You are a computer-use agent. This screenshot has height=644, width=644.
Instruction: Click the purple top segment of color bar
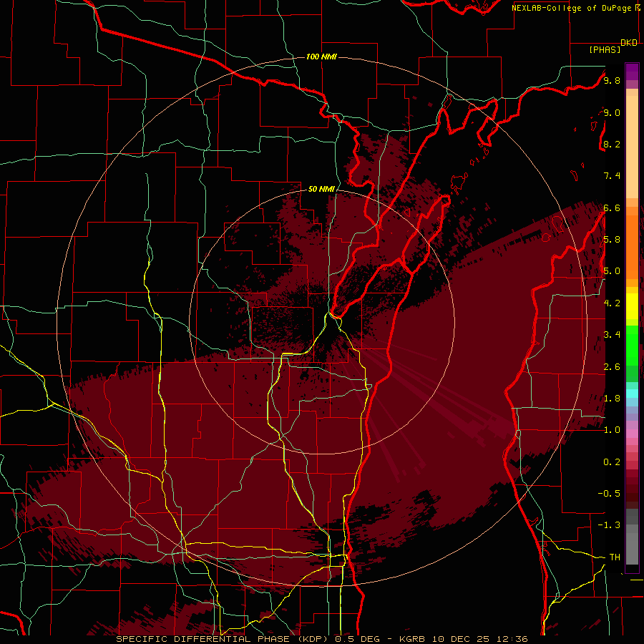pos(632,72)
